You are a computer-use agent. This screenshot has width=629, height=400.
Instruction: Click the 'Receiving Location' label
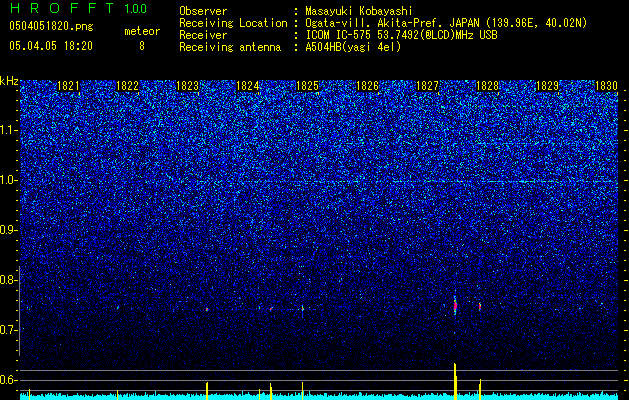[233, 23]
